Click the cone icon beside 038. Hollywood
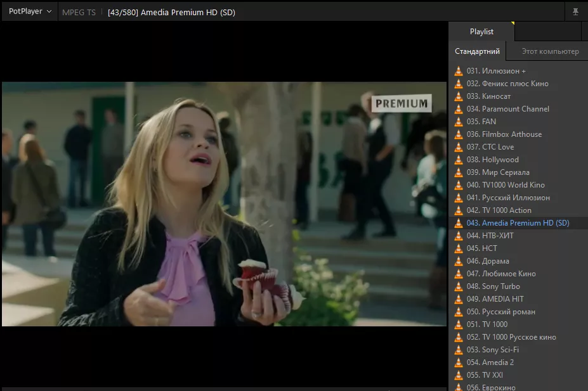Screen dimensions: 588x391 pos(458,160)
